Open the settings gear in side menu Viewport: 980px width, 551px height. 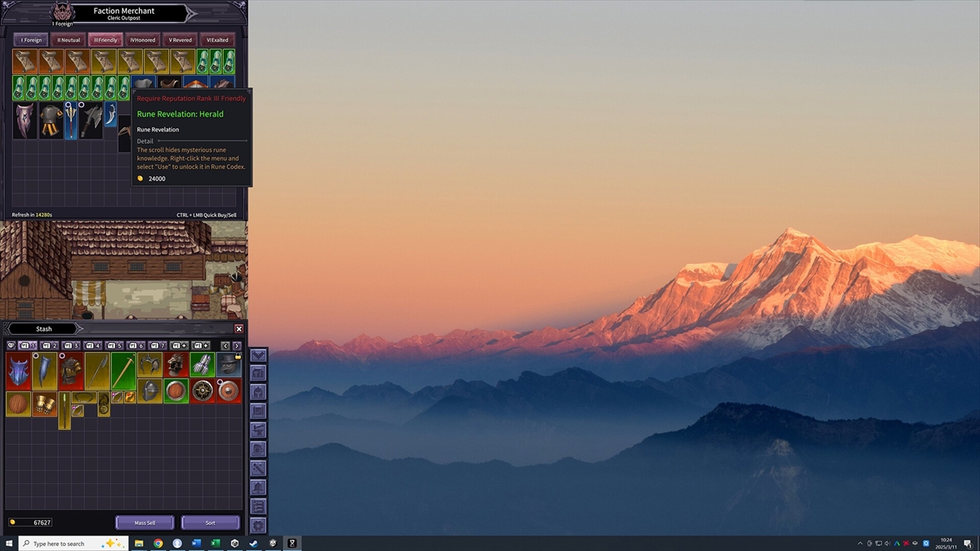[258, 526]
